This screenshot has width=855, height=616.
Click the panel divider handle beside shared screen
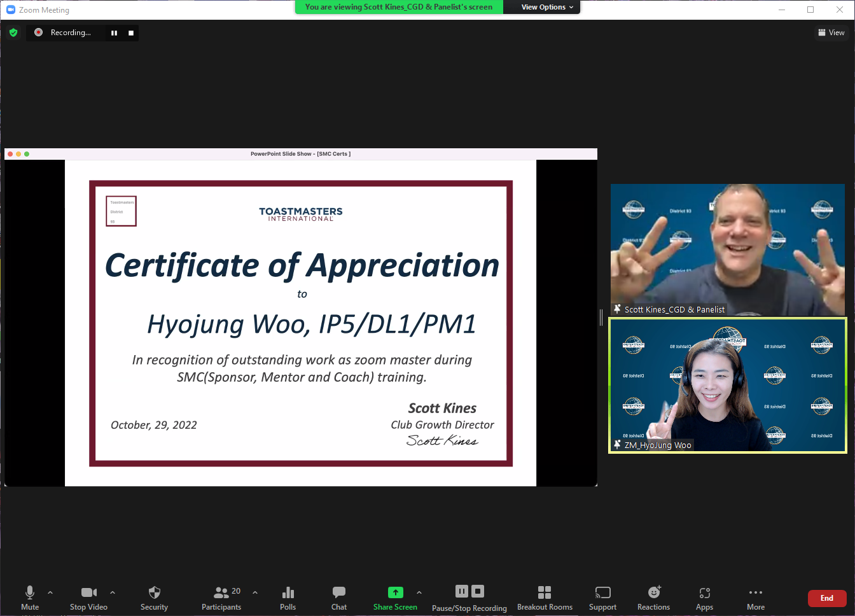point(601,318)
